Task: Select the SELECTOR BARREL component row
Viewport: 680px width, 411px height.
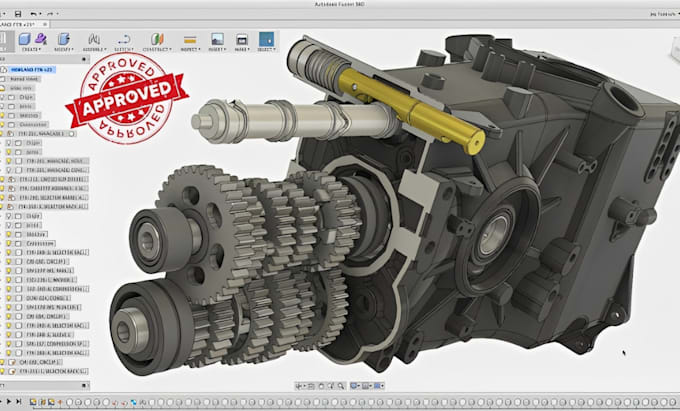Action: coord(53,197)
